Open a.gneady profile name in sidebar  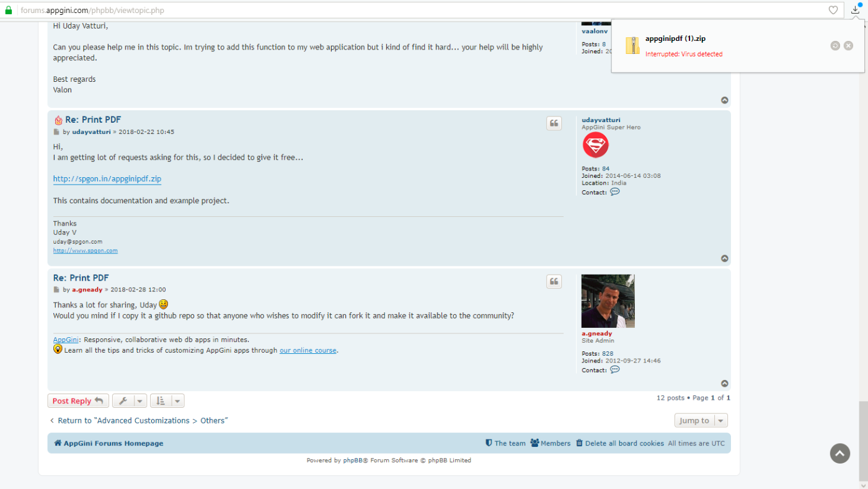[x=596, y=333]
